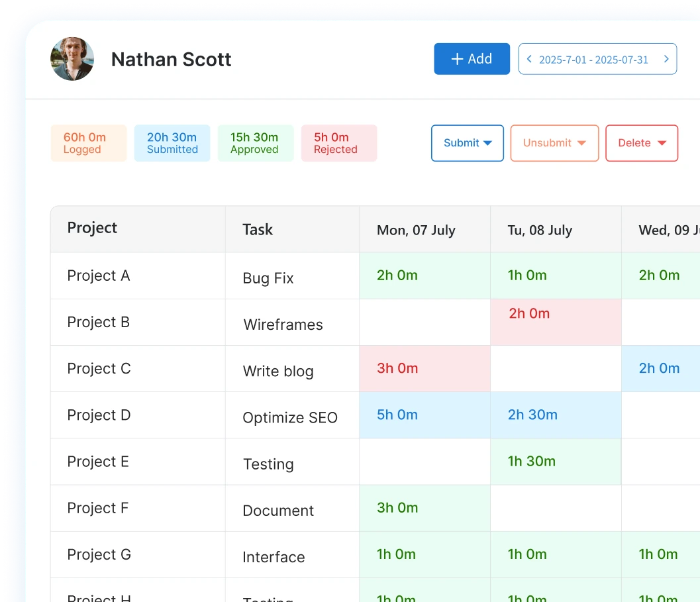Click the Mon, 07 July column header
Screen dimensions: 700x602
click(416, 230)
